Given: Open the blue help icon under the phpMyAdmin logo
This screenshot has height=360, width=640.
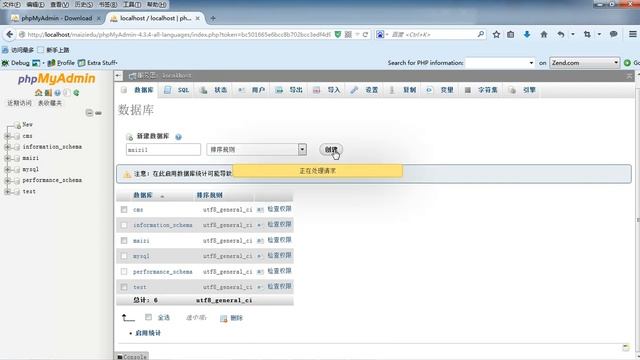Looking at the screenshot, I should (58, 93).
